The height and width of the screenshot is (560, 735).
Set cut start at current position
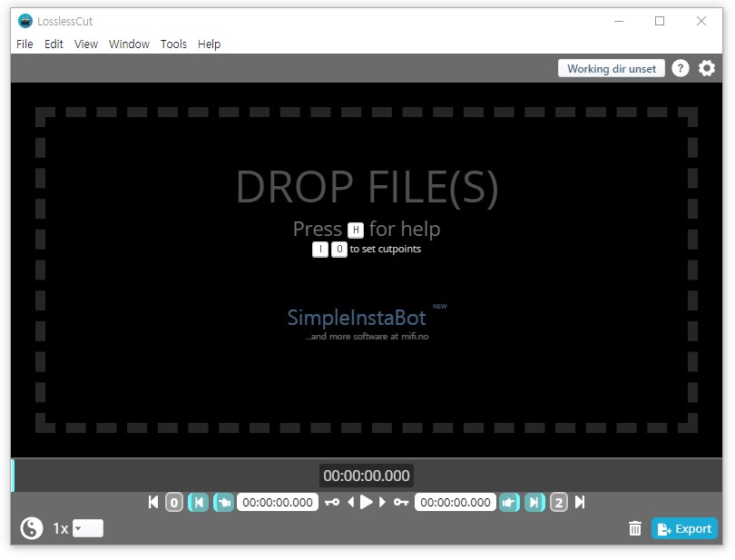point(223,502)
